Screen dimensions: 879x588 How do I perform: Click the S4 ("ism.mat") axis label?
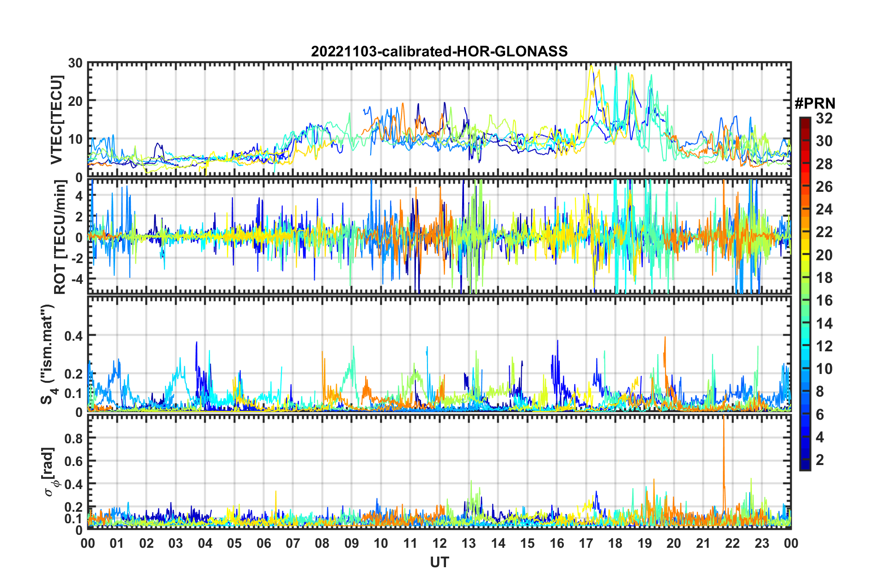48,355
